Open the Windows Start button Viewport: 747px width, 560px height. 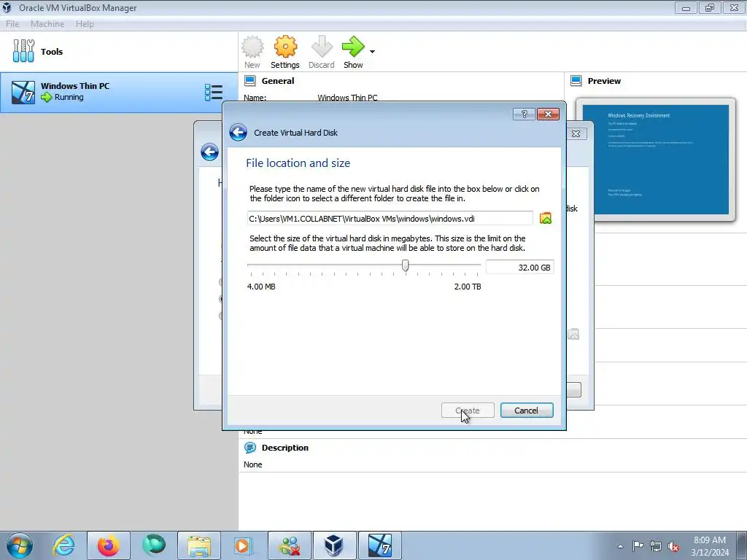[19, 545]
